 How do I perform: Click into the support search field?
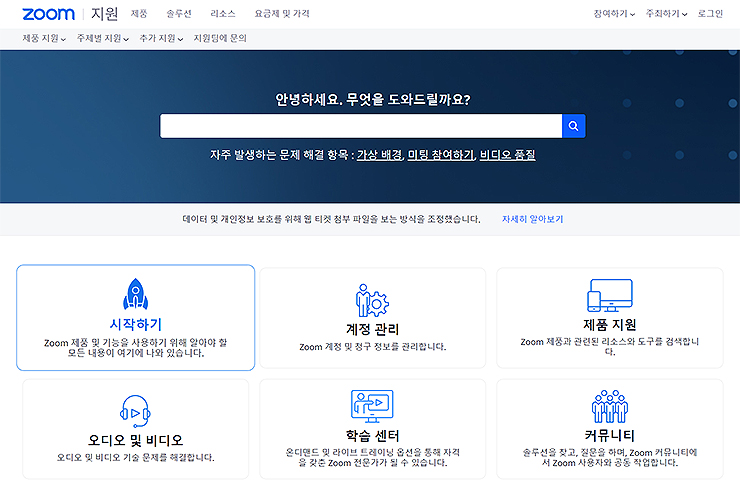tap(361, 126)
